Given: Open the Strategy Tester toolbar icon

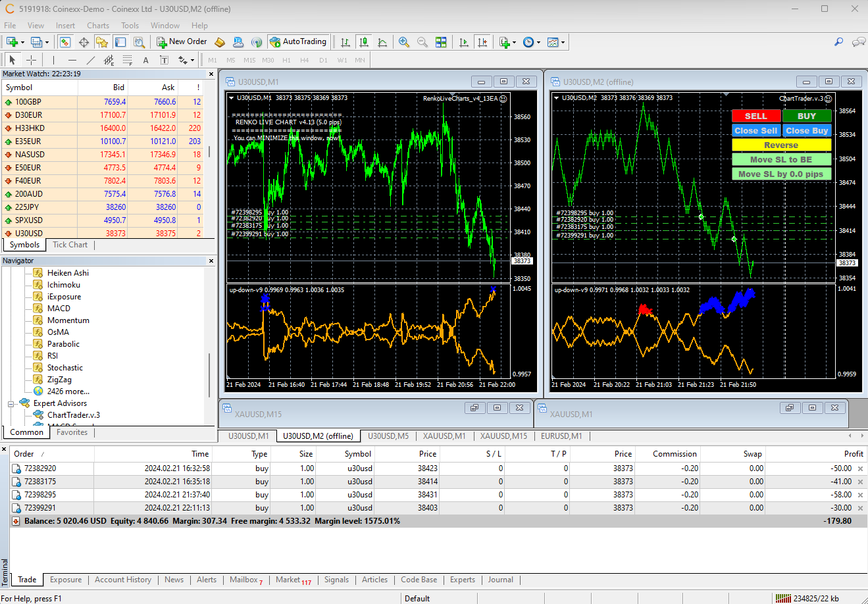Looking at the screenshot, I should pos(139,42).
